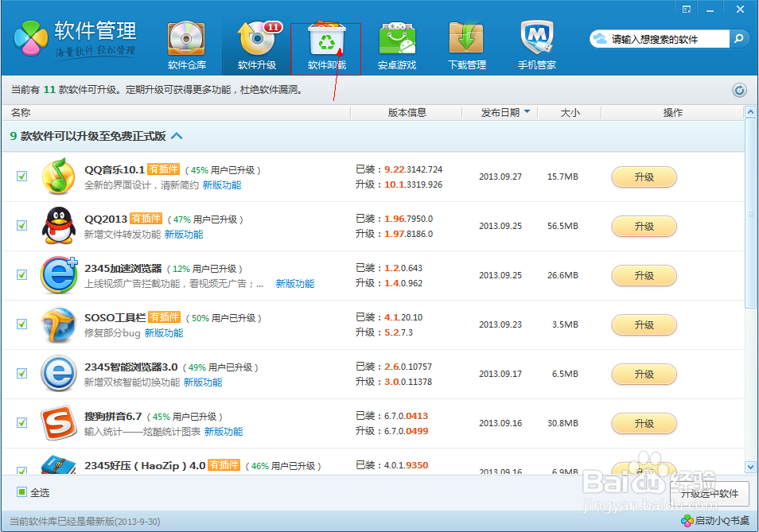Viewport: 759px width, 532px height.
Task: Click 升级 for 搜狗拼音6.7
Action: pos(644,424)
